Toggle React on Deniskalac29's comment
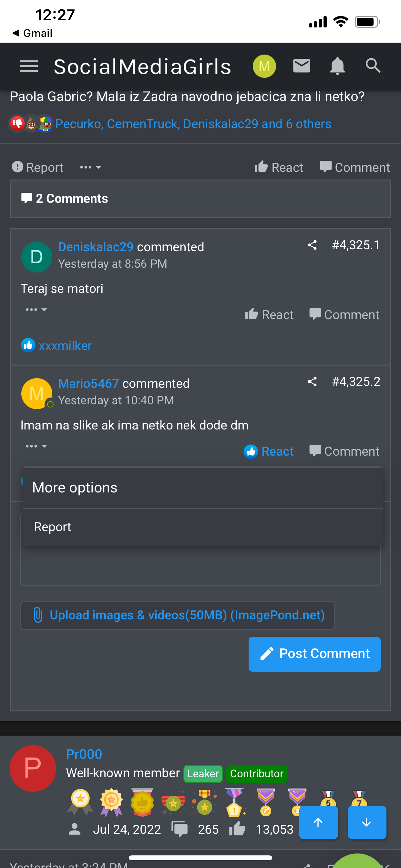Screen dimensions: 401x868 [x=269, y=315]
